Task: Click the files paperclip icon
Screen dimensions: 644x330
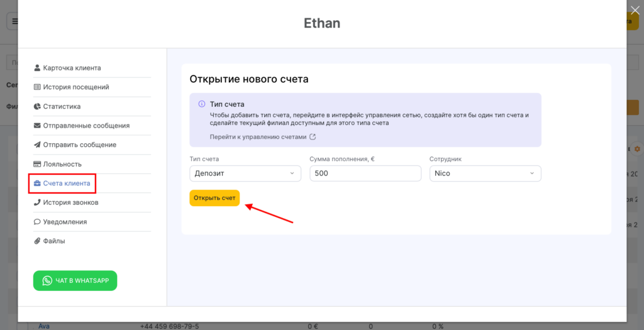Action: click(38, 241)
